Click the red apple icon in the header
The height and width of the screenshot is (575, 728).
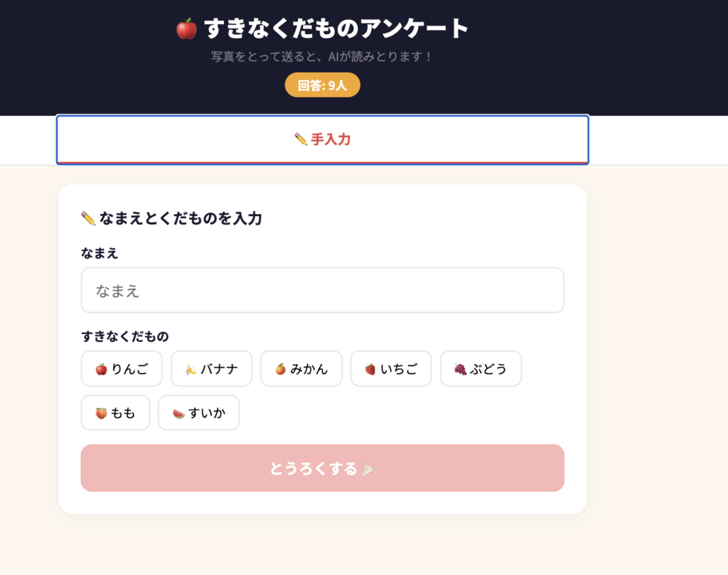click(186, 29)
